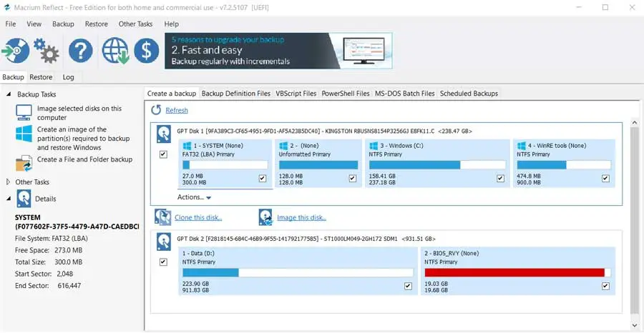
Task: Click Create an image of Windows partitions
Action: click(84, 138)
